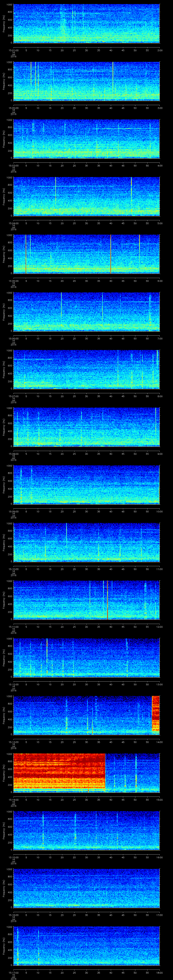Viewport: 173px width, 980px height.
Task: Click the 15:06:00 start time label
Action: point(13,339)
